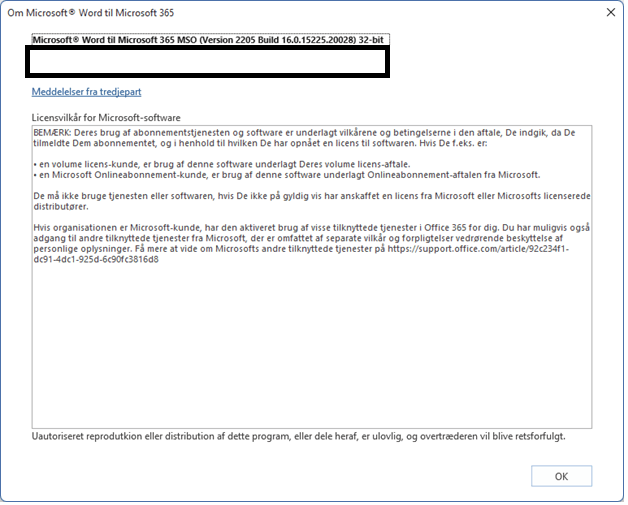
Task: Select the version line with Build 16.0.15225.20028
Action: click(208, 40)
